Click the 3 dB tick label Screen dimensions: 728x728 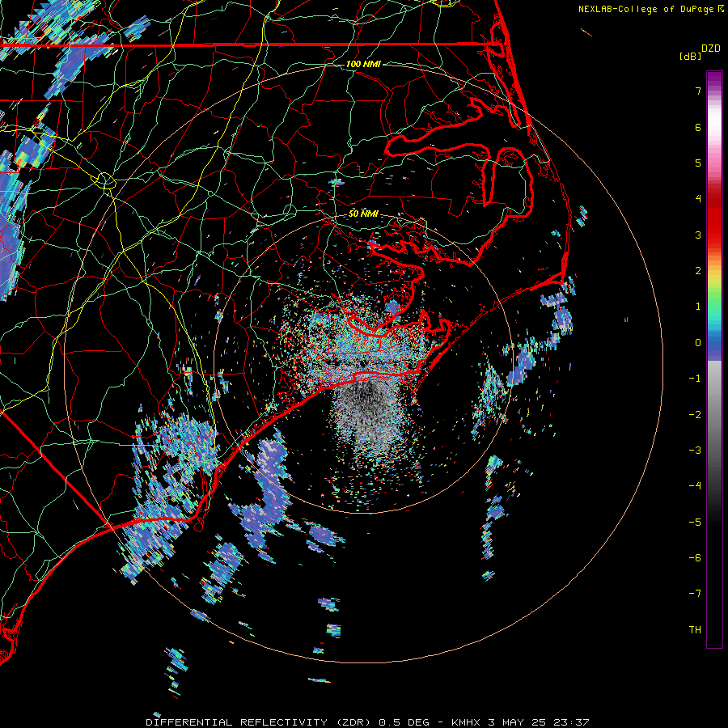[698, 235]
